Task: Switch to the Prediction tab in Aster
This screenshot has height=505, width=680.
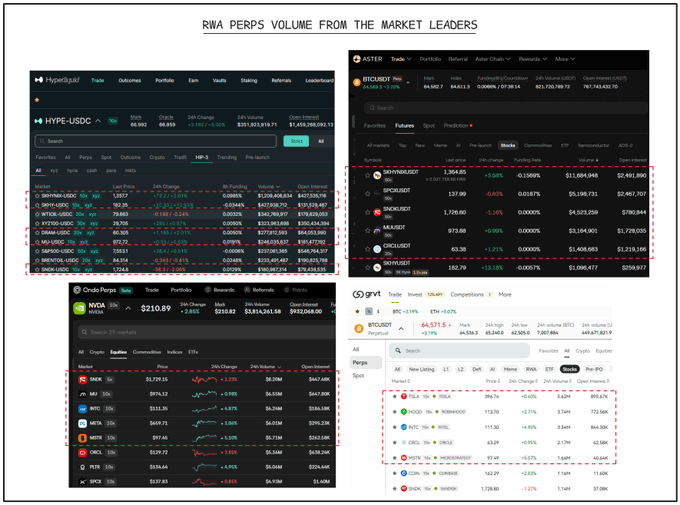Action: tap(456, 126)
